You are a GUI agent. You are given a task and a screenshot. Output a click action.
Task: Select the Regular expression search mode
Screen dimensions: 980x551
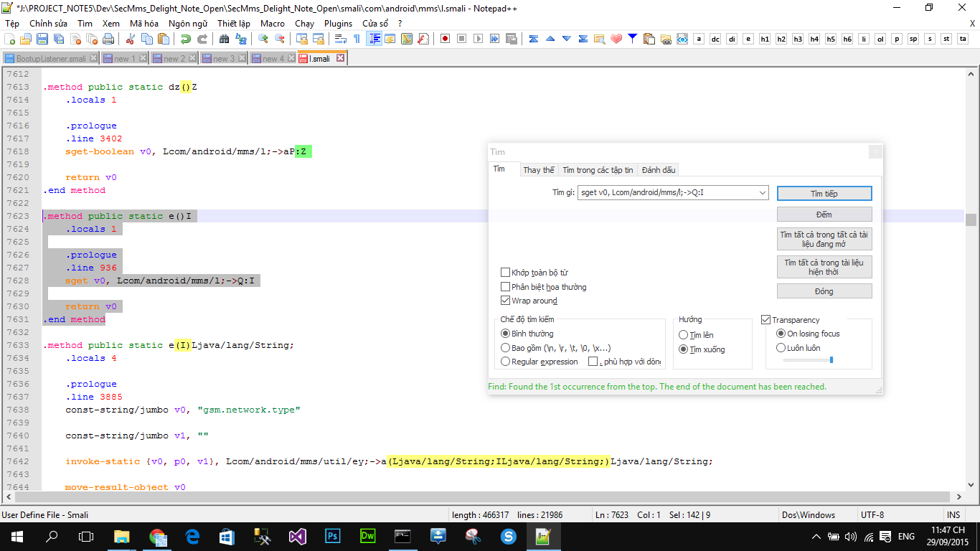pos(506,362)
